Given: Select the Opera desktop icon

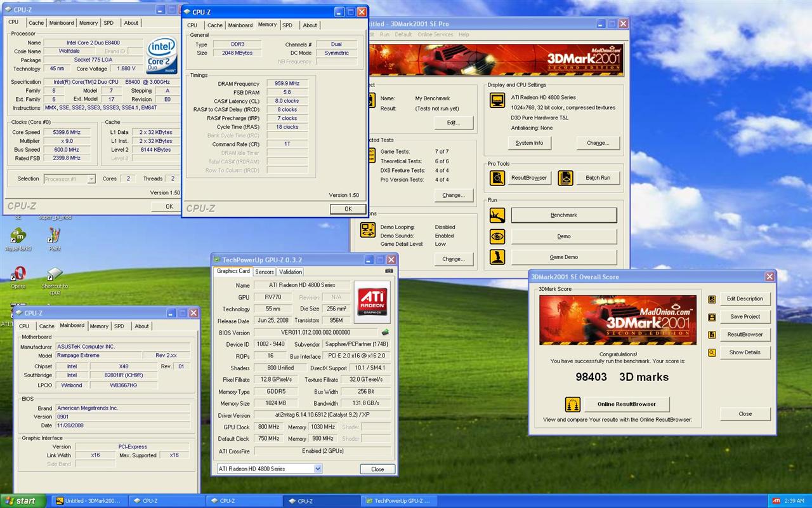Looking at the screenshot, I should [18, 277].
